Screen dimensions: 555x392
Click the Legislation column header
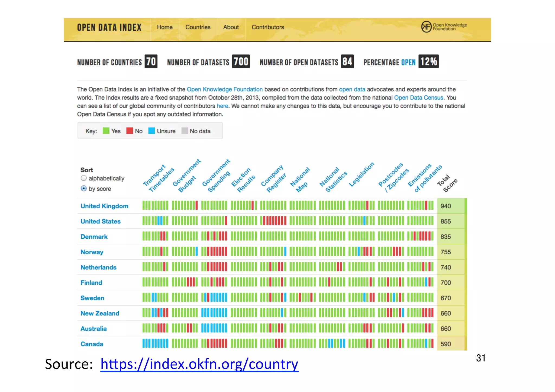coord(361,174)
